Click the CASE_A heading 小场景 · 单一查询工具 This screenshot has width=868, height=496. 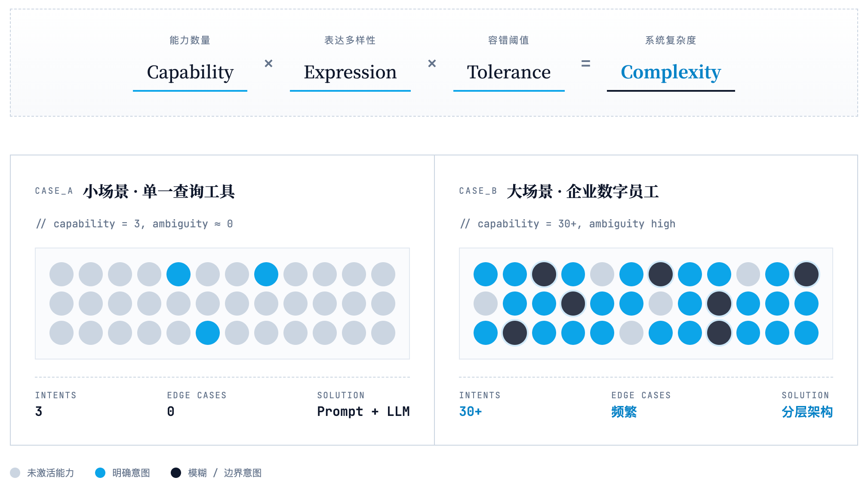(158, 192)
